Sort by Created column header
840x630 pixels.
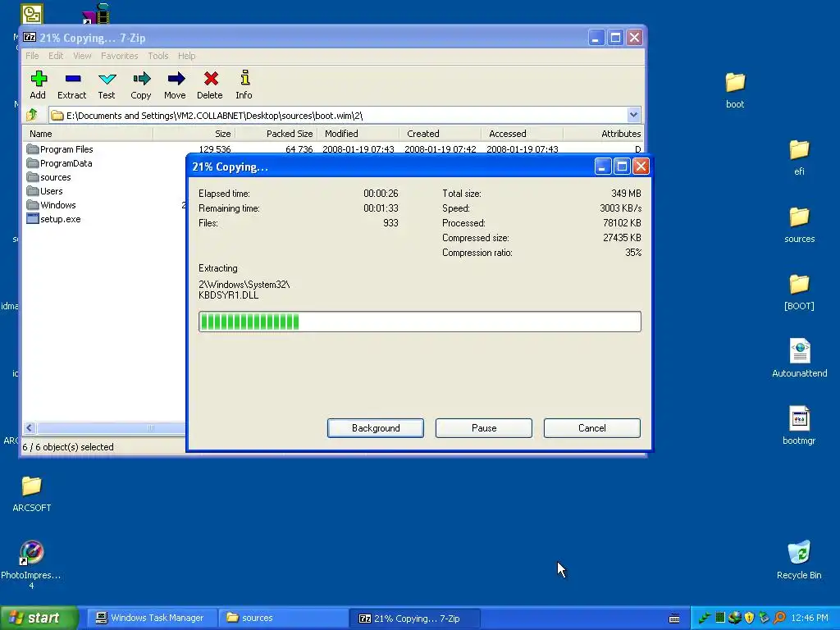coord(441,134)
